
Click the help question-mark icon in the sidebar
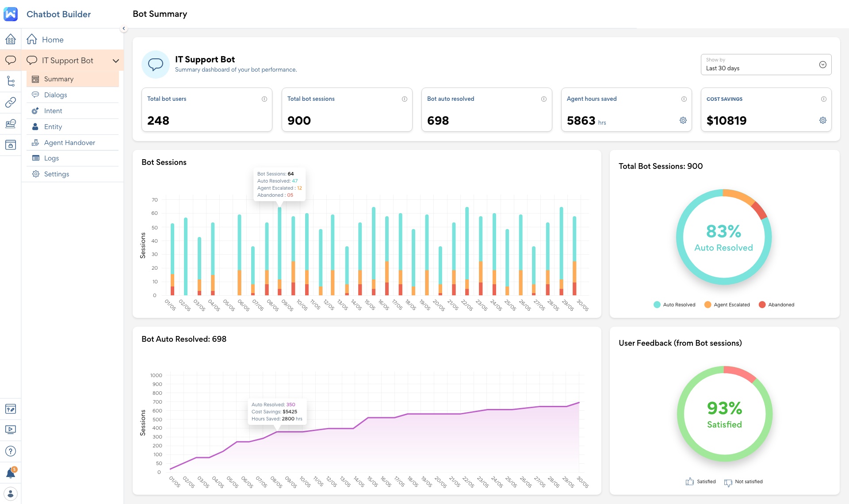pos(11,451)
